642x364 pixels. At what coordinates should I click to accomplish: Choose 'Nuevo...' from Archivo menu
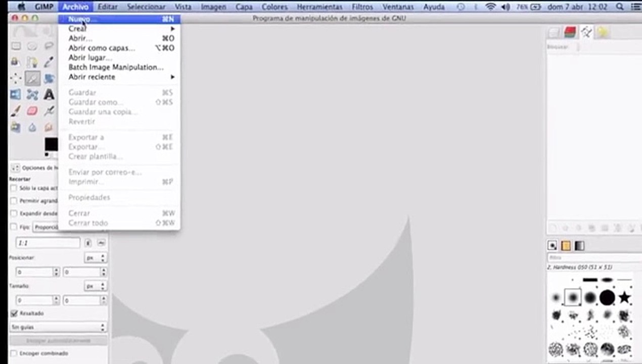119,19
